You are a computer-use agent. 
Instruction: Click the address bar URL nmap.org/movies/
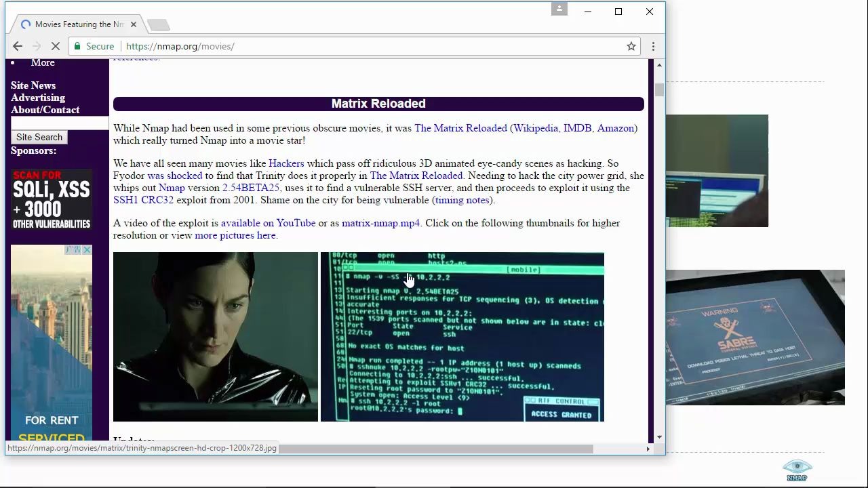point(180,46)
